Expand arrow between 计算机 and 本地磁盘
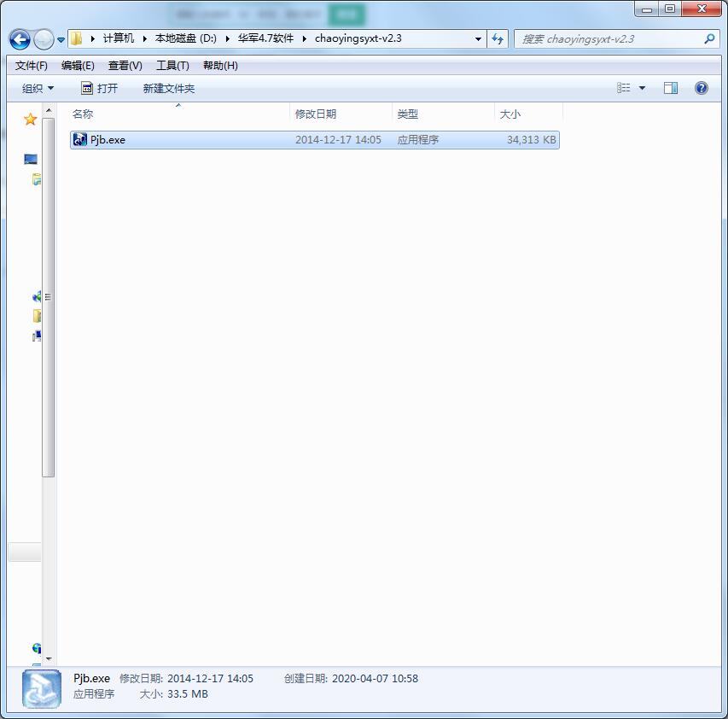Screen dimensions: 728x719 pyautogui.click(x=145, y=39)
